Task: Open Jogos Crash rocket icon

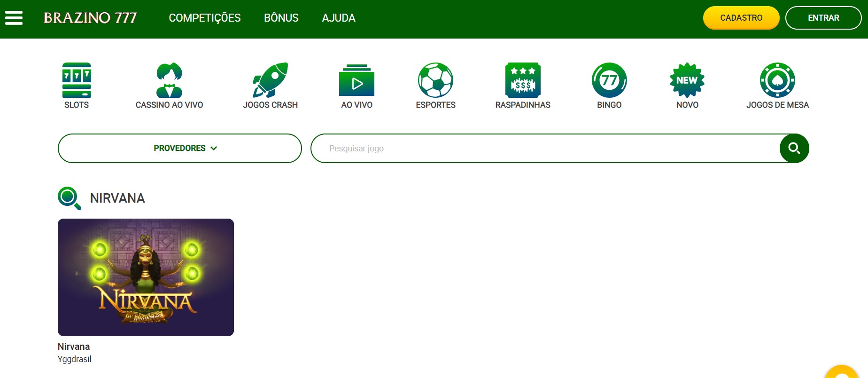Action: 270,80
